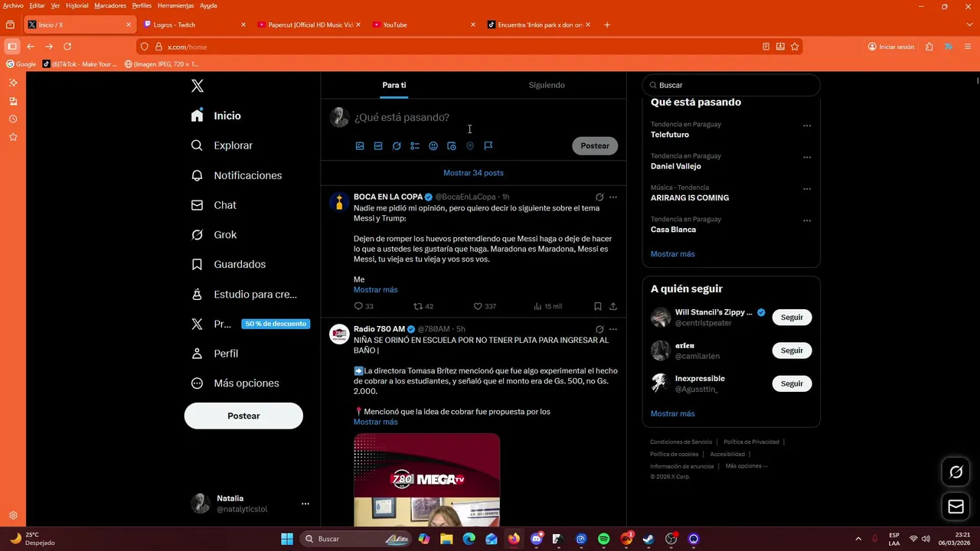
Task: Open Chat in the sidebar
Action: pos(214,205)
